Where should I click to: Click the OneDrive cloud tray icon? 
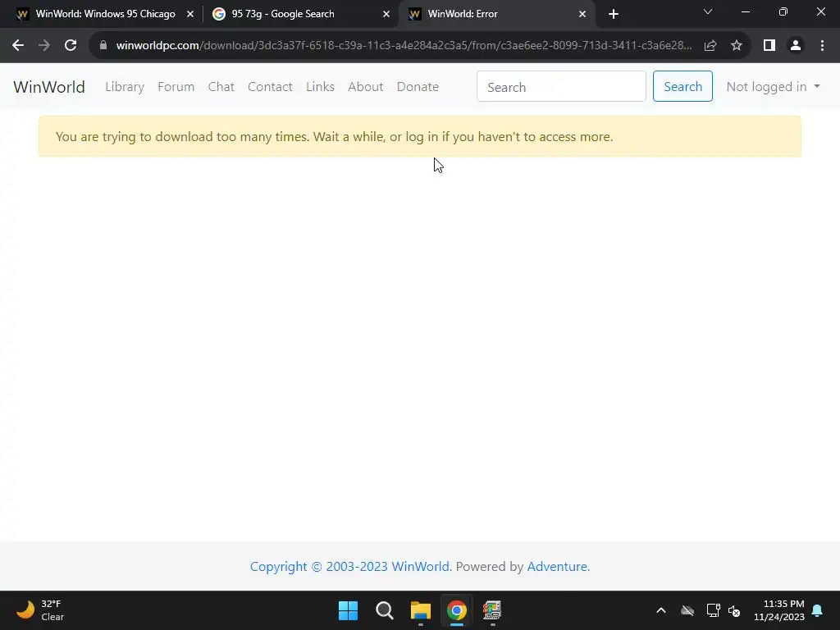[x=687, y=610]
